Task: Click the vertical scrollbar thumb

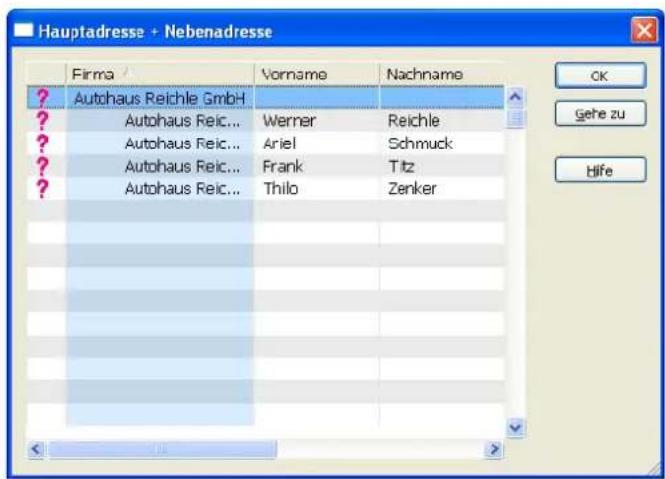Action: (x=515, y=118)
